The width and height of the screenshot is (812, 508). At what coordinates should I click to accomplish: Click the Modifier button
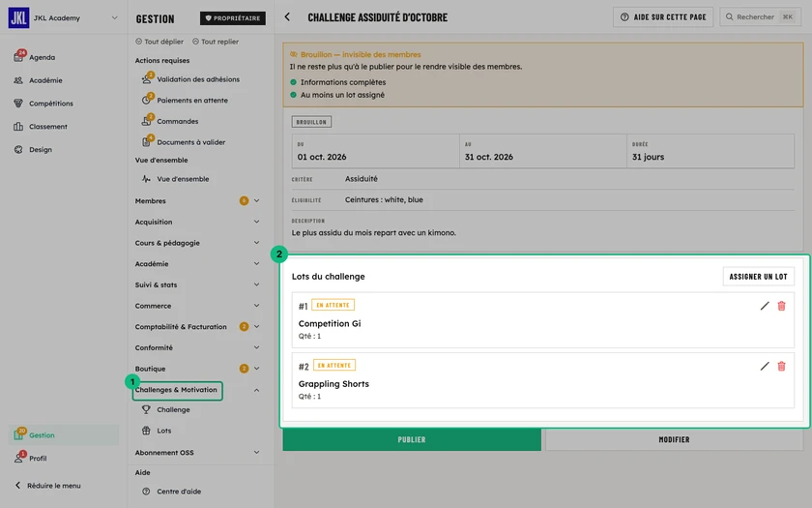click(x=674, y=439)
